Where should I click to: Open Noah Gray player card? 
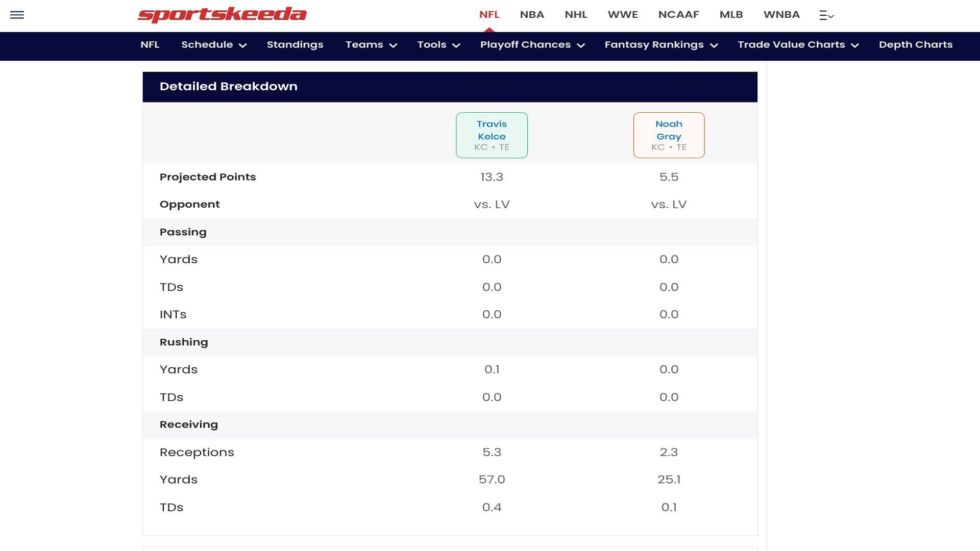(x=669, y=135)
